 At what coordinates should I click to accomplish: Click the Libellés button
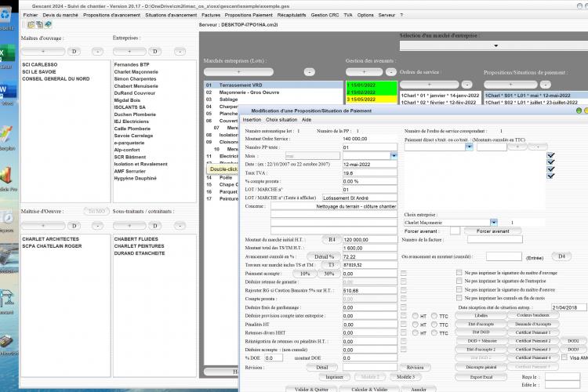[x=481, y=315]
